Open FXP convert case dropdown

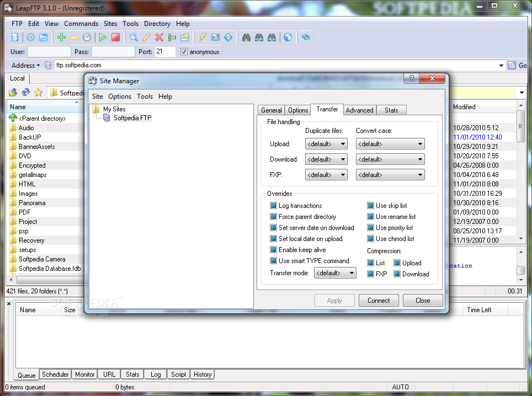tap(390, 175)
